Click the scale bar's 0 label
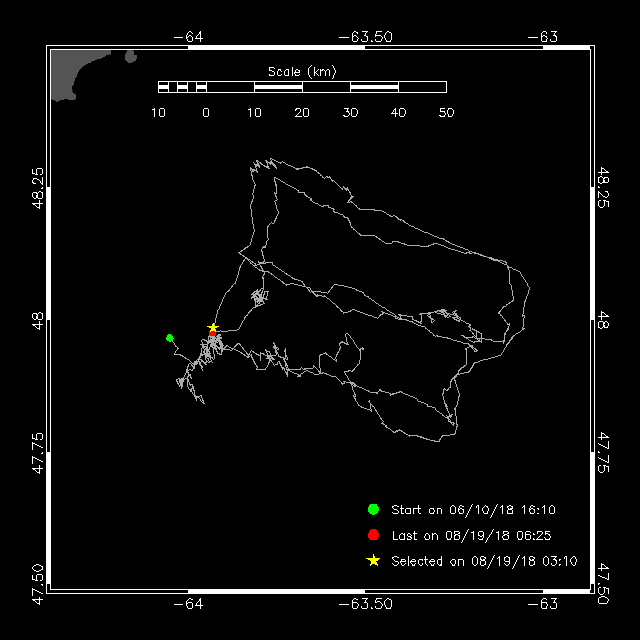640x640 pixels. (206, 113)
